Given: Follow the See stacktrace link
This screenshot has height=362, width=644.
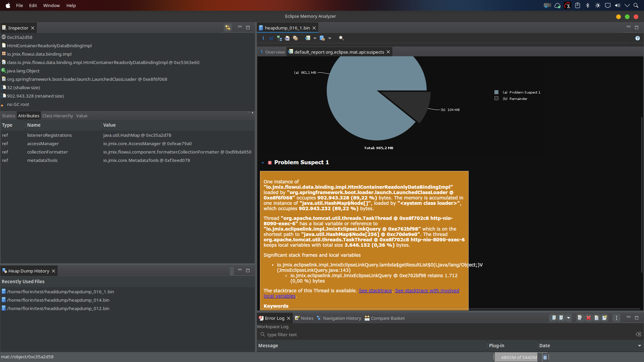Looking at the screenshot, I should (x=375, y=291).
